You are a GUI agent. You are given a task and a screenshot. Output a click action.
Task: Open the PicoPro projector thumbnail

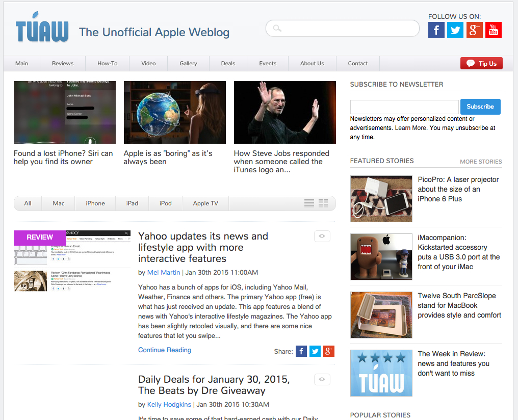click(381, 199)
